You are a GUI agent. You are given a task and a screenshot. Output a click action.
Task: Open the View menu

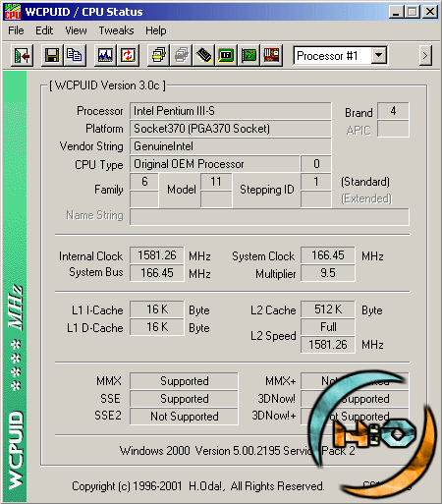pyautogui.click(x=76, y=30)
